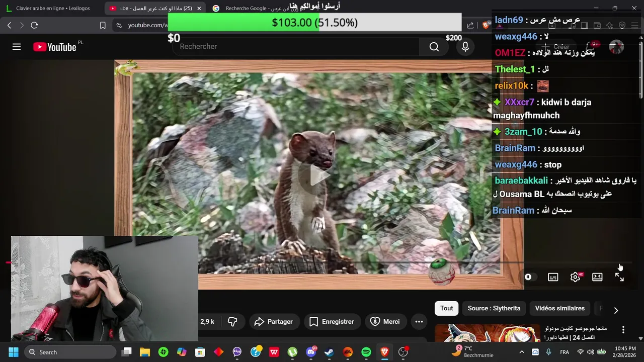Open the recommended video thumbnail

tap(487, 332)
